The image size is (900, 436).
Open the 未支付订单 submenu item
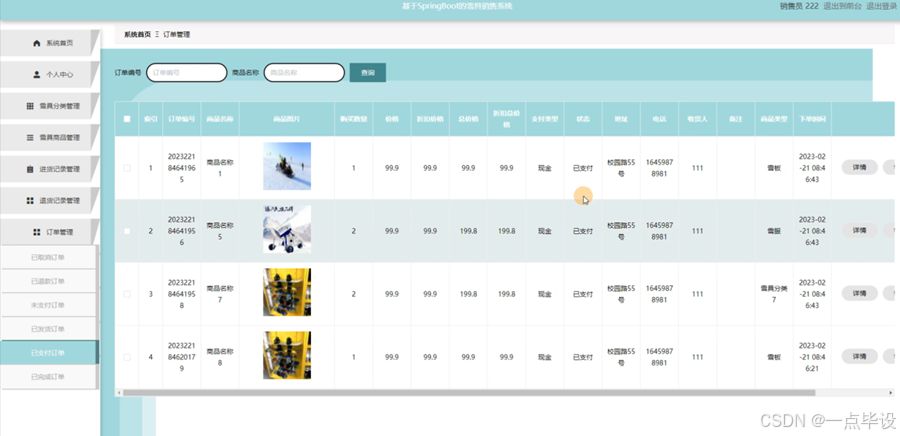(x=48, y=305)
